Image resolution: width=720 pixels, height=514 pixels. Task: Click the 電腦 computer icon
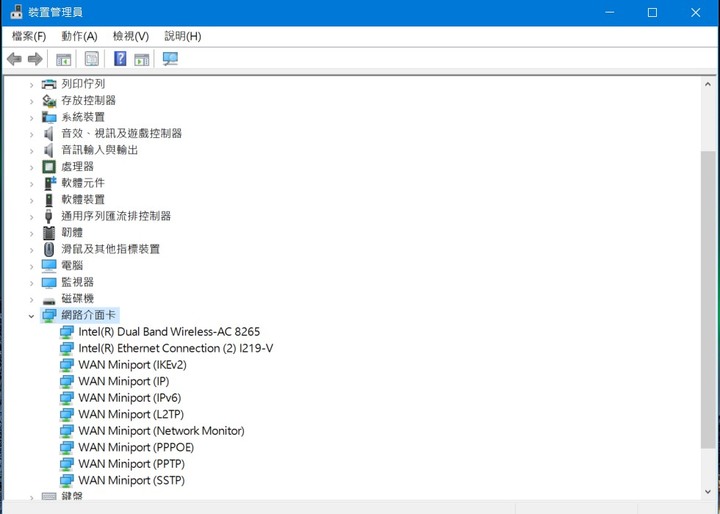[49, 266]
